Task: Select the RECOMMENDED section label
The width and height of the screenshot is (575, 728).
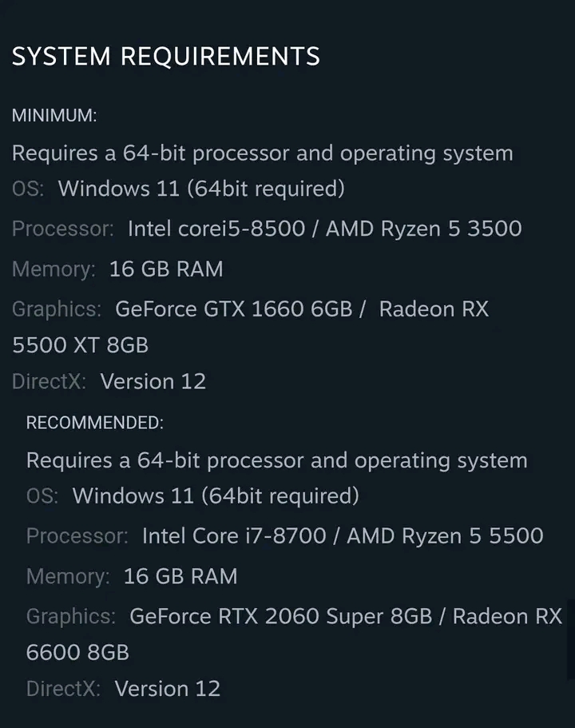Action: point(95,424)
